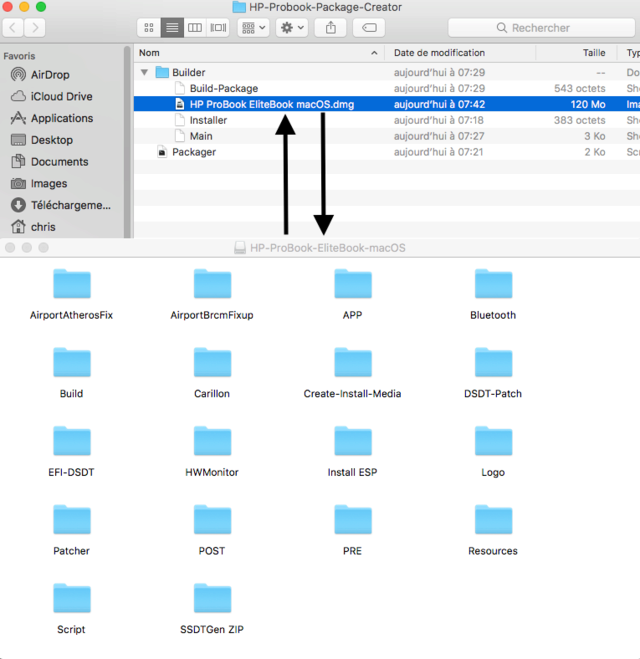Viewport: 640px width, 659px height.
Task: Select the Build-Package file
Action: pos(387,88)
